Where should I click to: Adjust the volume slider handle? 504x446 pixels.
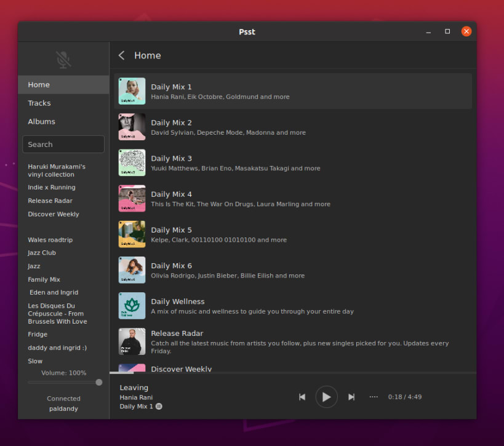99,383
